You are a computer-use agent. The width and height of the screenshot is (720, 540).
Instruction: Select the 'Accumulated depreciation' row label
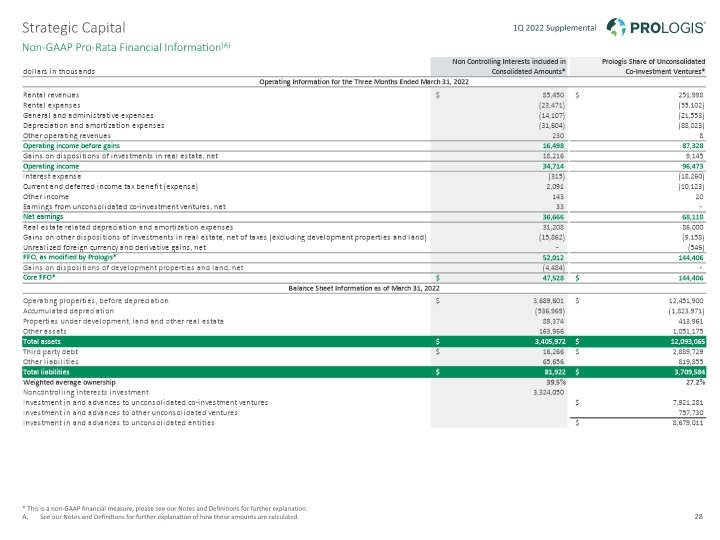tap(68, 311)
